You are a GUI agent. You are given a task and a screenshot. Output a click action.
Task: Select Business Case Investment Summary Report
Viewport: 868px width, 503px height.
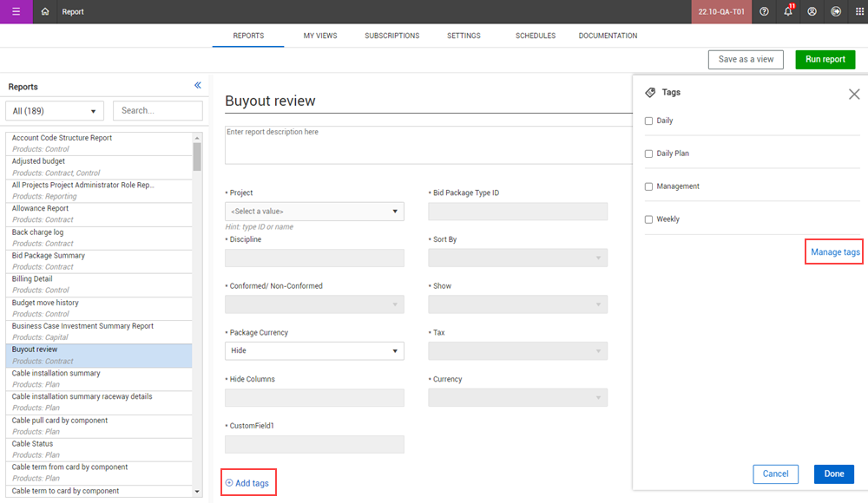(99, 331)
